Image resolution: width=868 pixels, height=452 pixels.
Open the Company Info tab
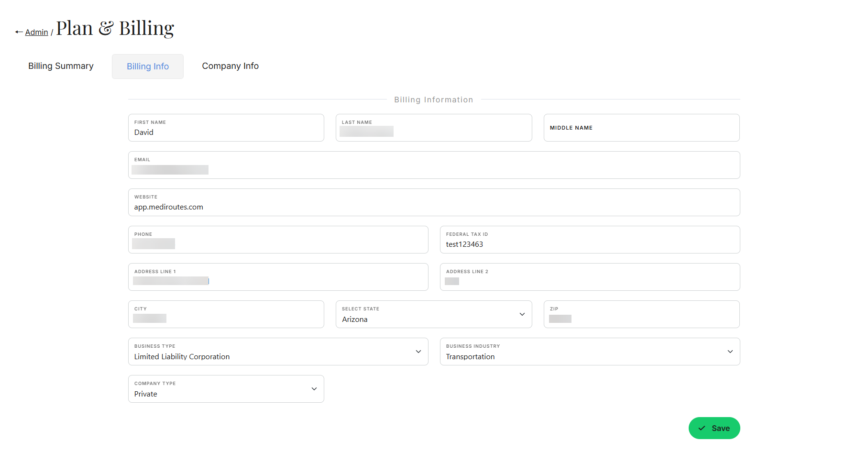(x=230, y=66)
